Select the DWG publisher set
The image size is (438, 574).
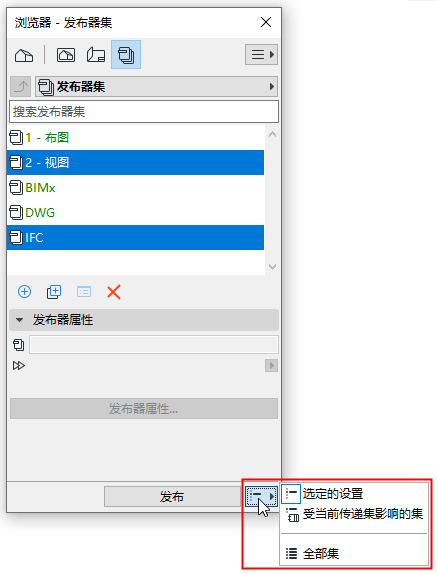click(136, 213)
